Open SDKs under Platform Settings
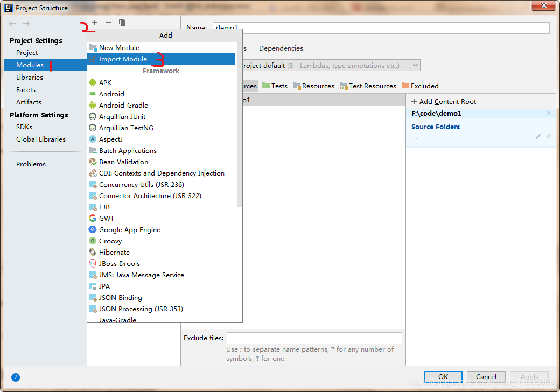 (24, 127)
